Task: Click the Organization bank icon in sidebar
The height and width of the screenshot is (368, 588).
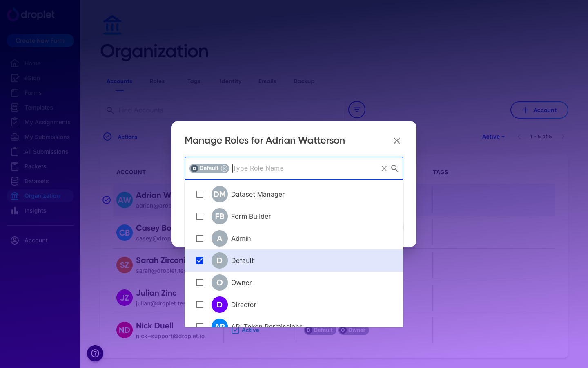Action: pos(15,196)
